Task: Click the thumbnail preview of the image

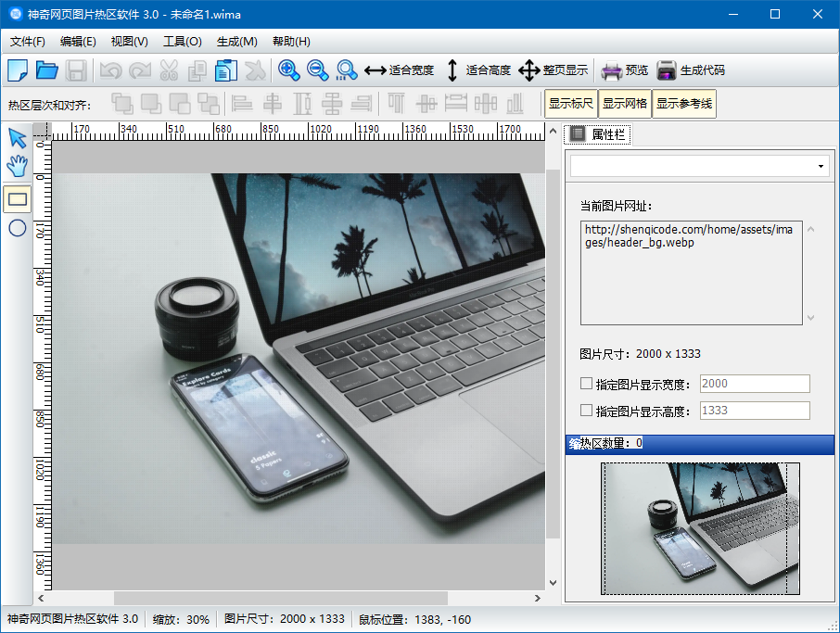Action: point(700,528)
